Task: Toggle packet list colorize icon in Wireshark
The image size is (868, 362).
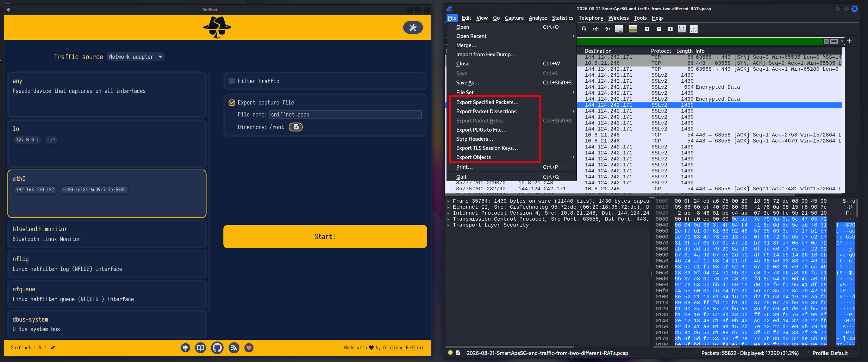Action: click(633, 29)
